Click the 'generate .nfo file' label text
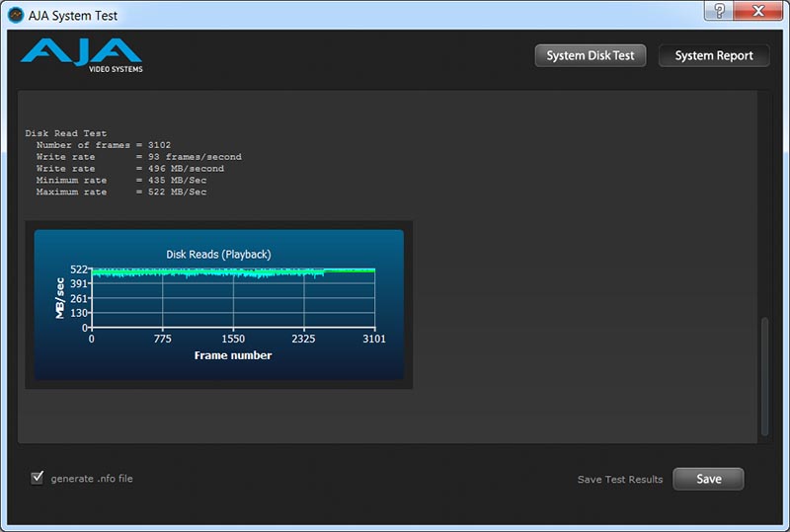 (92, 479)
